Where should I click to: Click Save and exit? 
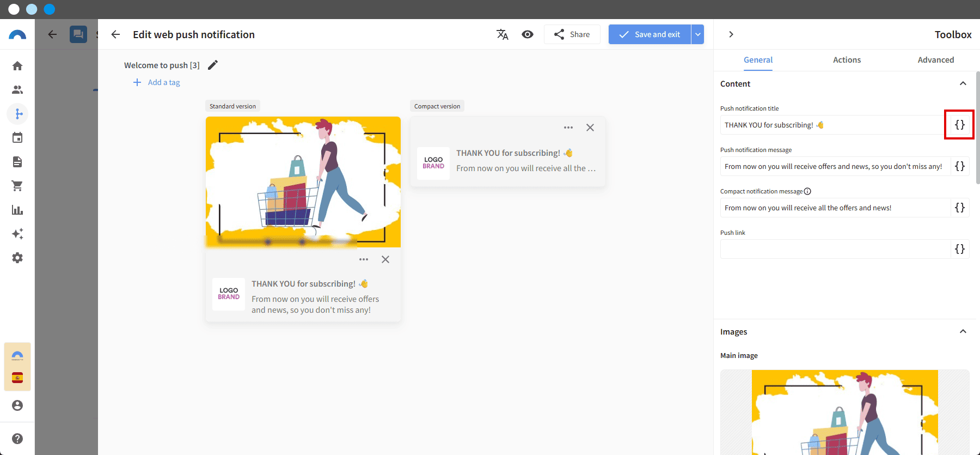650,34
